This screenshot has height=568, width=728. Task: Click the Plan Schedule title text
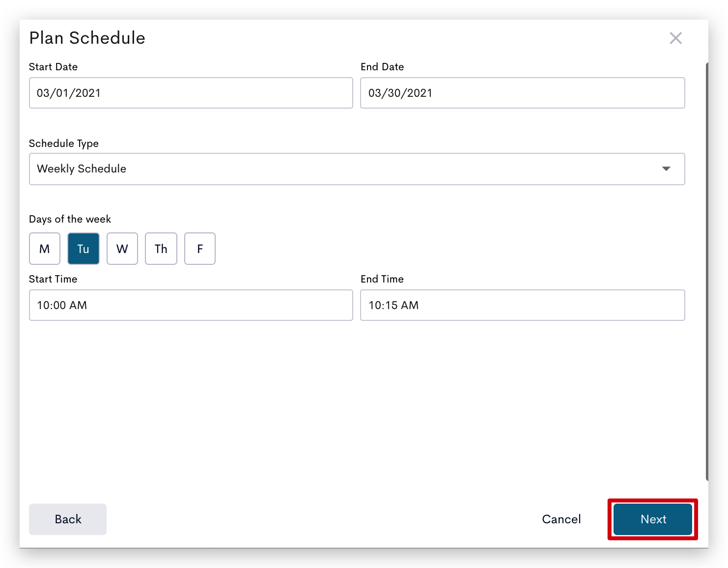point(87,38)
